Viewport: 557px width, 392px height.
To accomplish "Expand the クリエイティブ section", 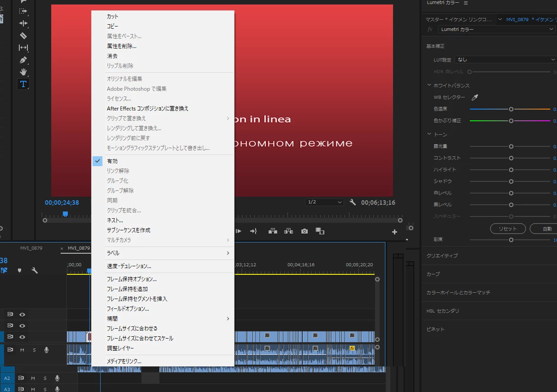I will point(442,255).
